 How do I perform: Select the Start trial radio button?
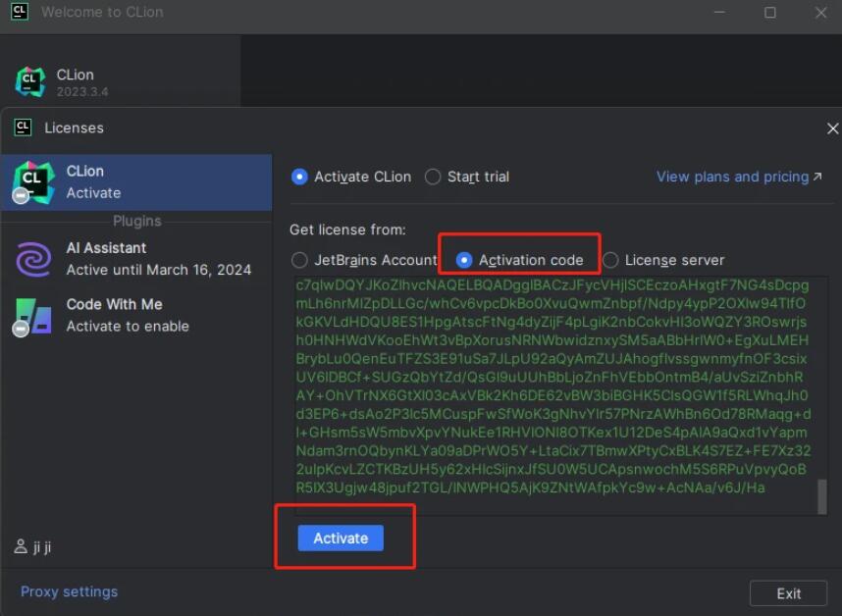click(432, 177)
